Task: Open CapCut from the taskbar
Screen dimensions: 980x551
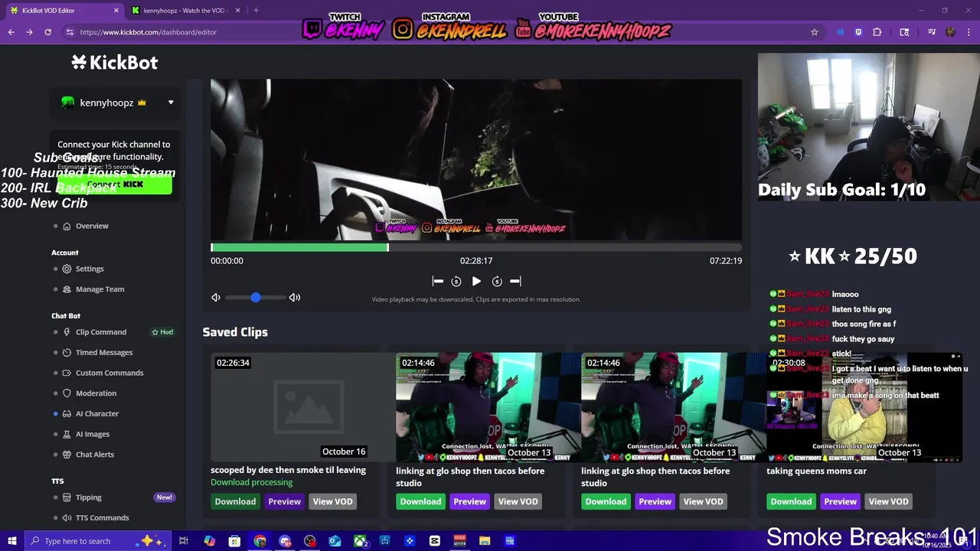Action: coord(435,541)
